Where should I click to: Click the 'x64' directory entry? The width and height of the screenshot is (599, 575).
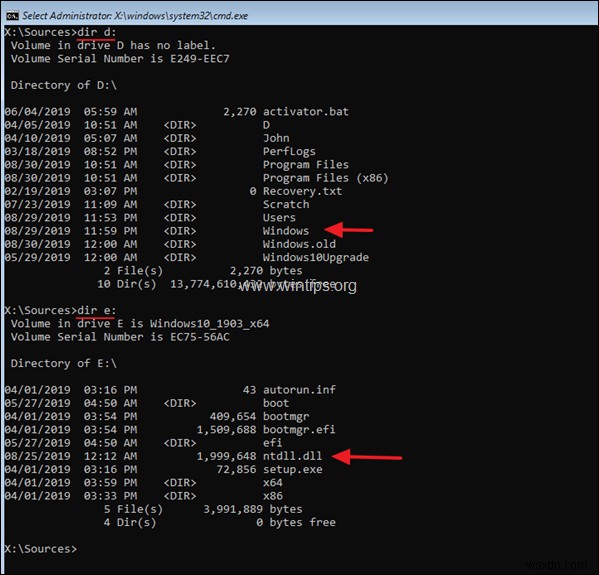click(x=273, y=483)
